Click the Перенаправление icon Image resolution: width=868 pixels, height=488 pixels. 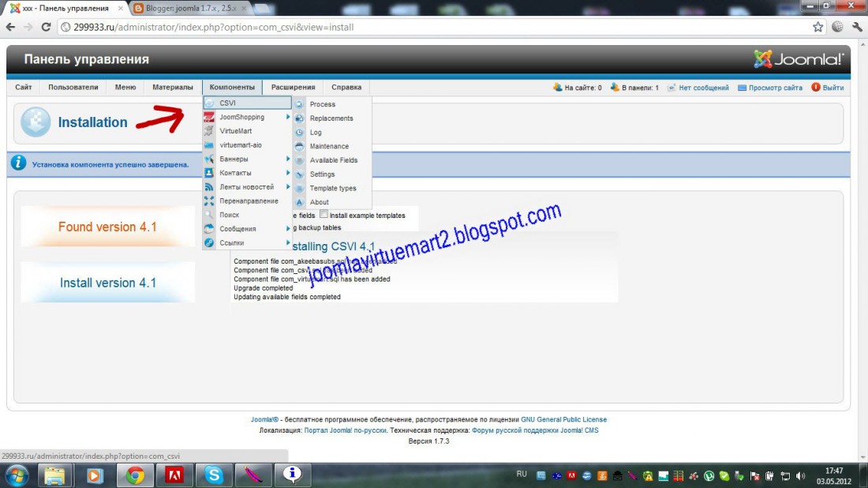(209, 201)
